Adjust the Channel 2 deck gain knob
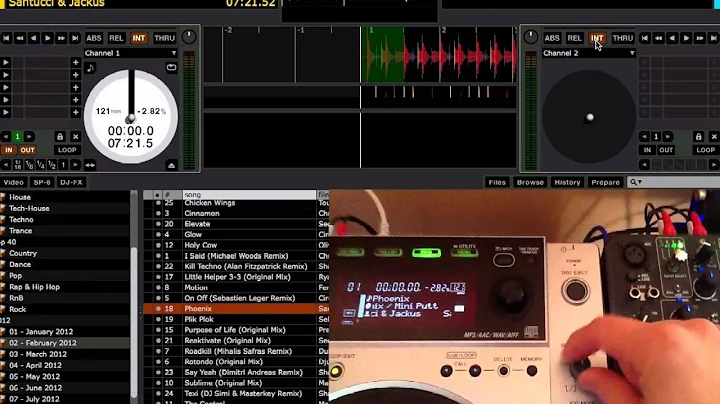The image size is (720, 404). coord(530,37)
